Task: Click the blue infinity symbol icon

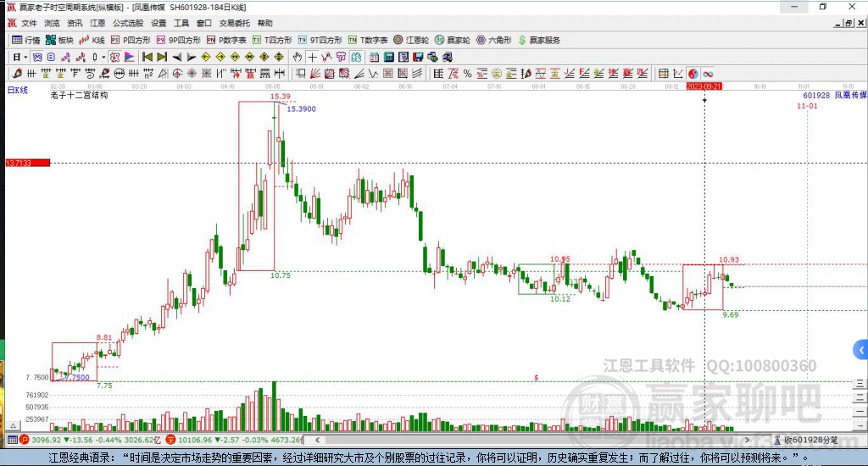Action: [x=708, y=74]
